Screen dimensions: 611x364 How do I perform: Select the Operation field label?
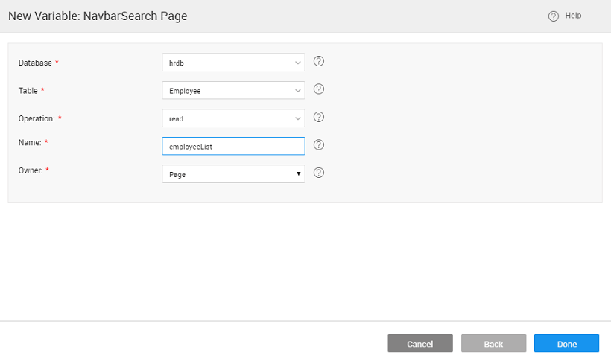pos(37,118)
